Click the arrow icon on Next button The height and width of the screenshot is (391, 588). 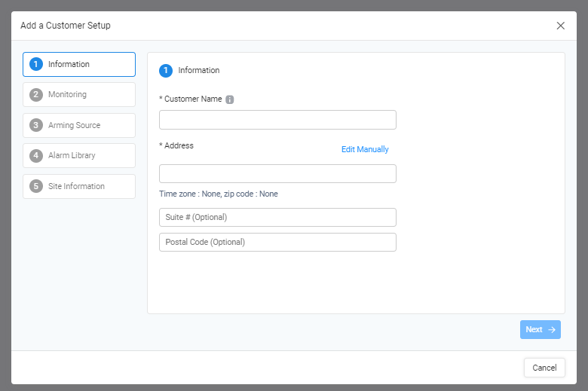pos(552,329)
